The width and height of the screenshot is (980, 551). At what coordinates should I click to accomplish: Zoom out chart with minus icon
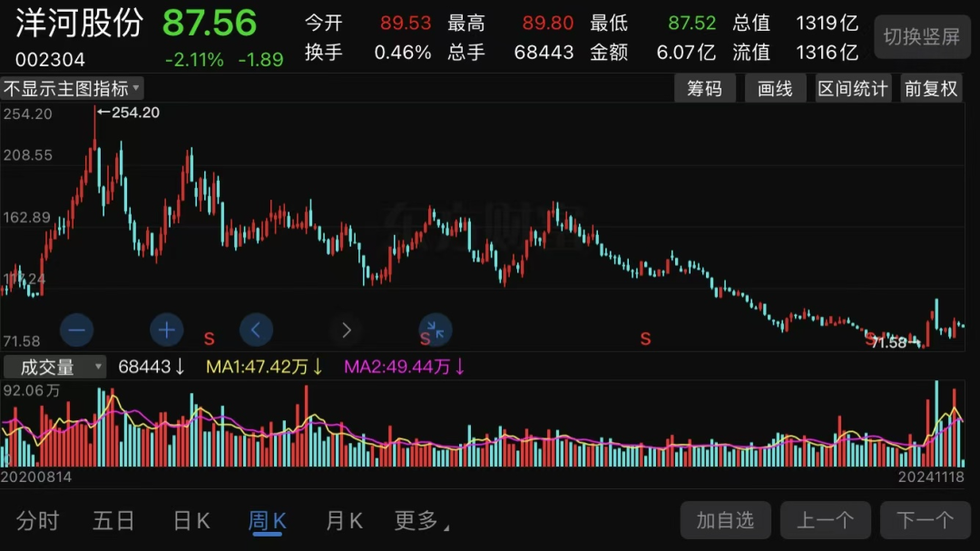[77, 330]
